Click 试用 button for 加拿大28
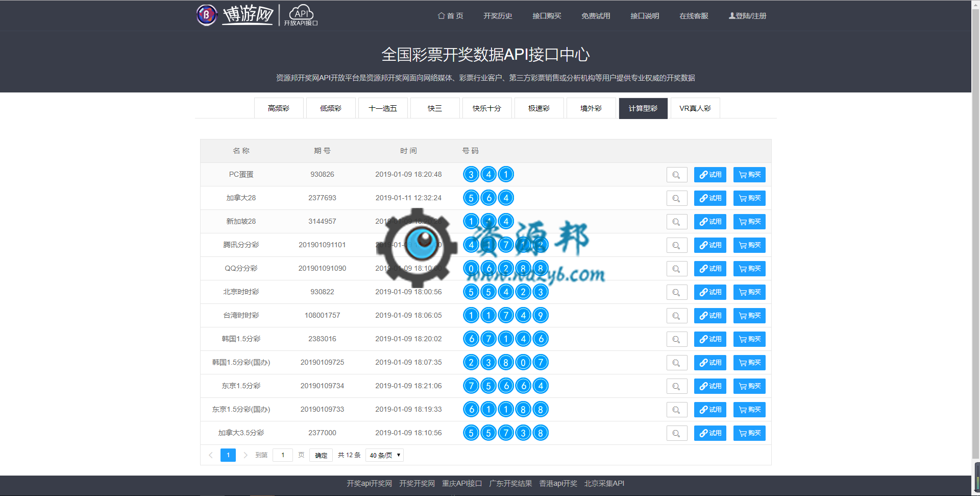The image size is (980, 496). tap(710, 198)
